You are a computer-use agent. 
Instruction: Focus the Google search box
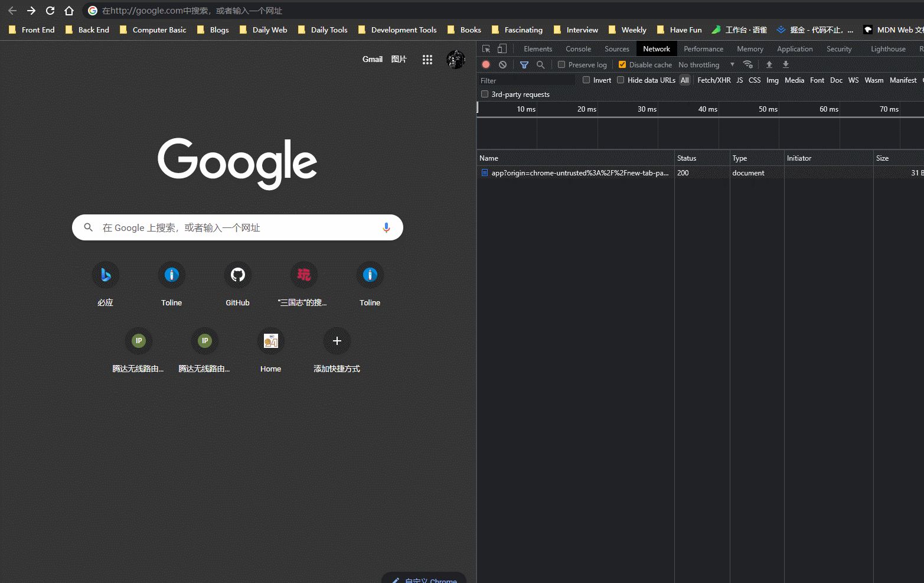click(x=237, y=227)
